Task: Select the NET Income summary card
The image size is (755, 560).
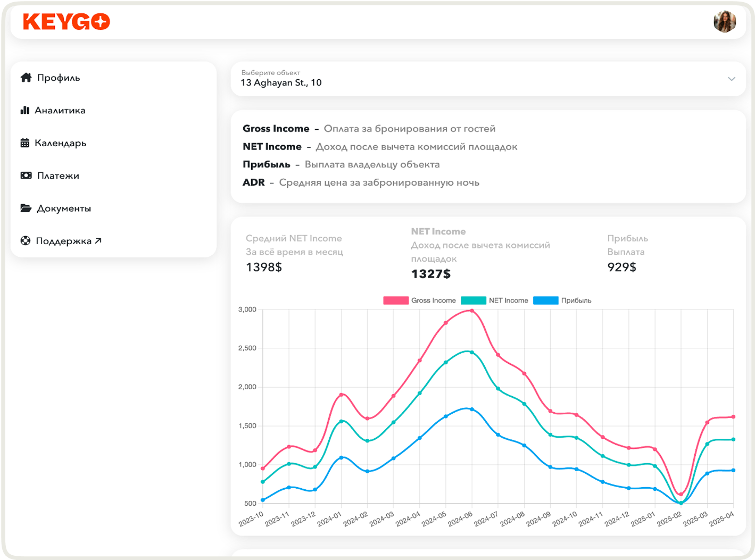Action: (x=480, y=253)
